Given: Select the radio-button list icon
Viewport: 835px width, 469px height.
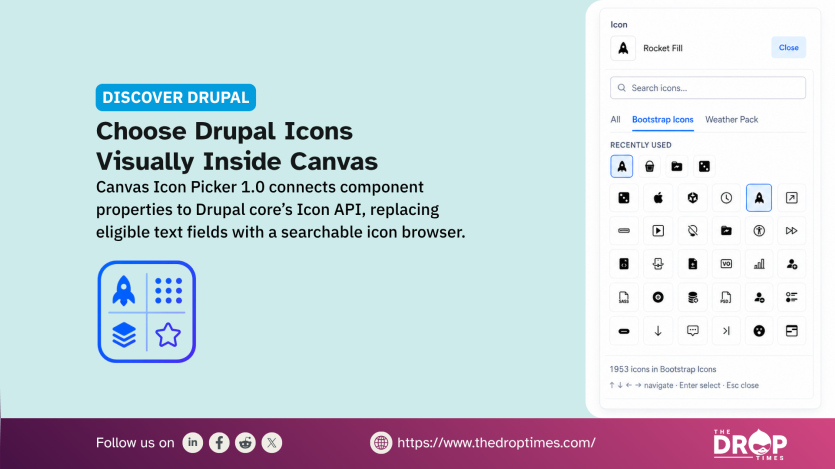Looking at the screenshot, I should coord(792,297).
